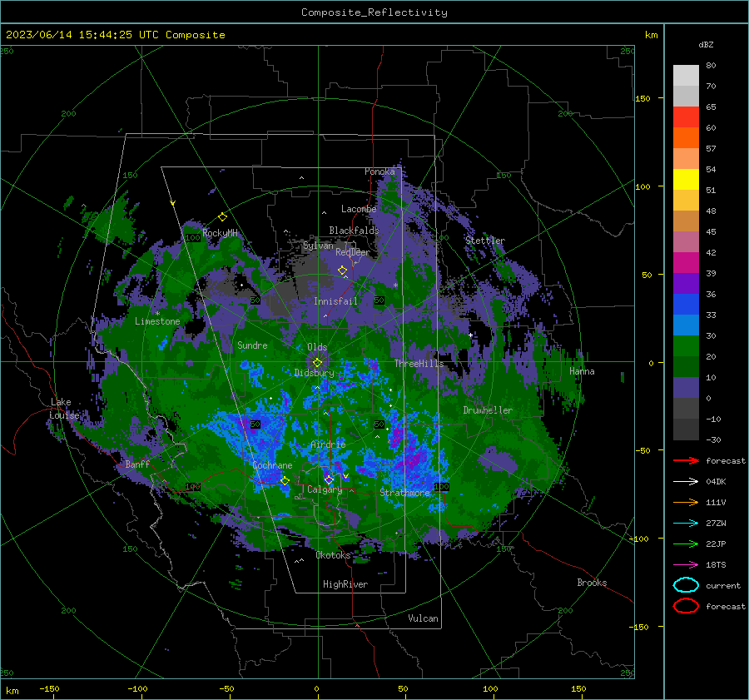
Task: Click the orange 111V arrow legend icon
Action: click(x=686, y=502)
